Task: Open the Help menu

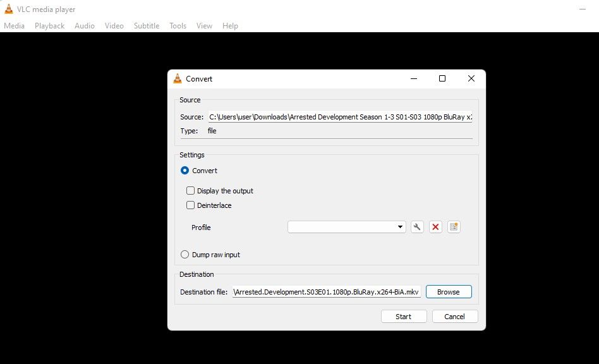Action: [x=230, y=25]
